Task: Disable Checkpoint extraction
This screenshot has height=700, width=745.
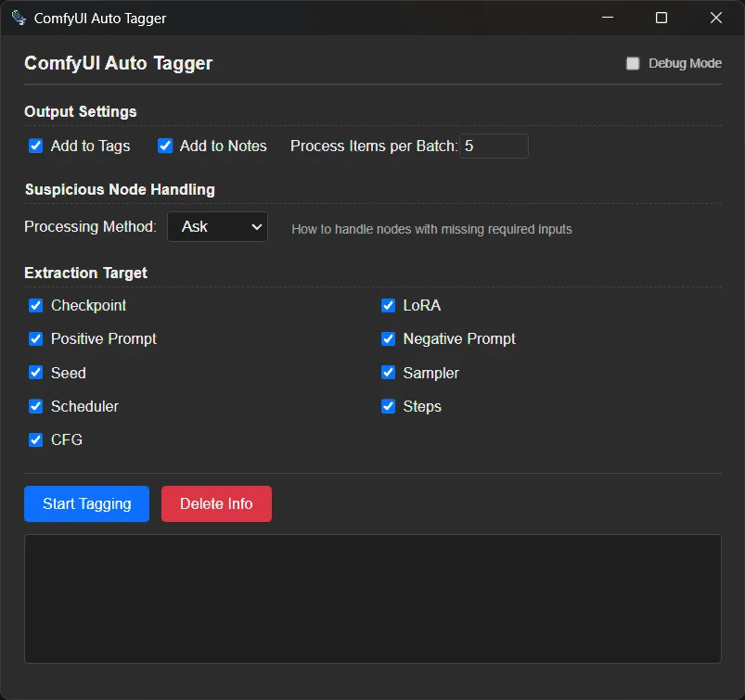Action: point(36,306)
